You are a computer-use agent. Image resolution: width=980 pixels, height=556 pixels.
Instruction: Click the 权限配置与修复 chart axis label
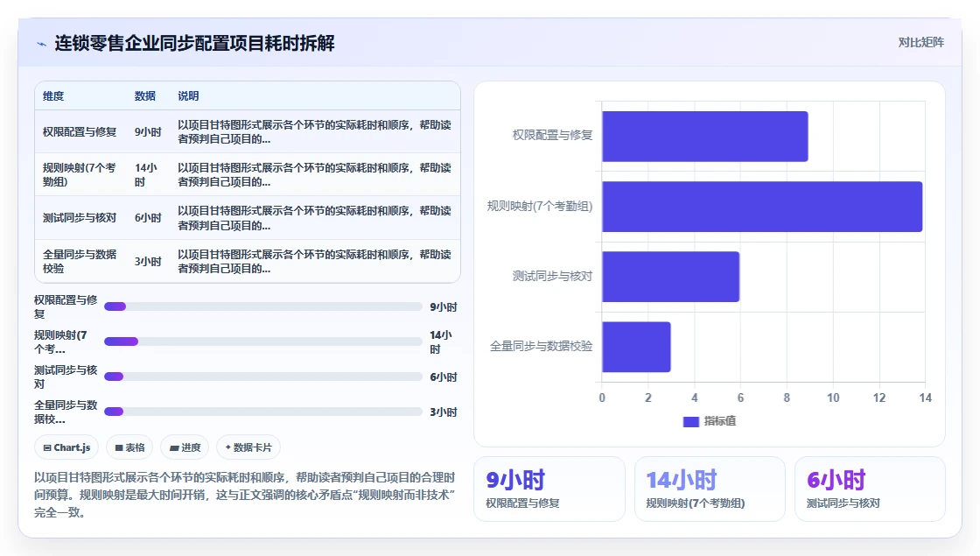tap(552, 135)
